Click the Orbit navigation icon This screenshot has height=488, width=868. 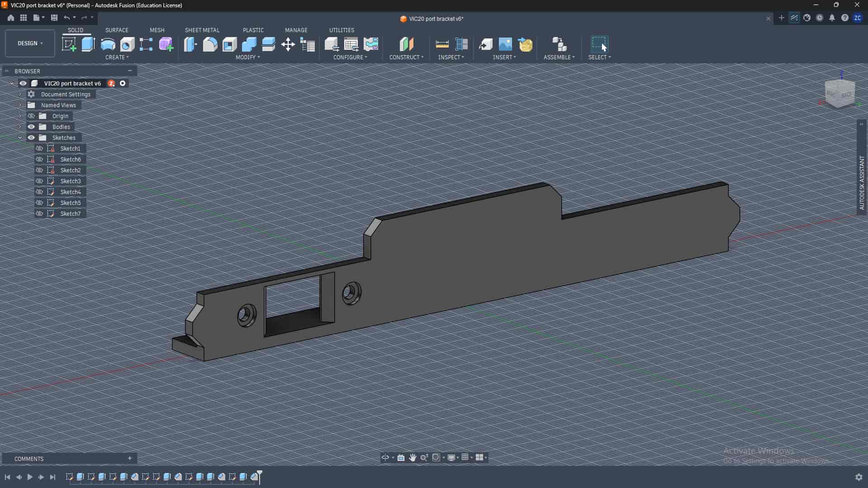pos(385,457)
